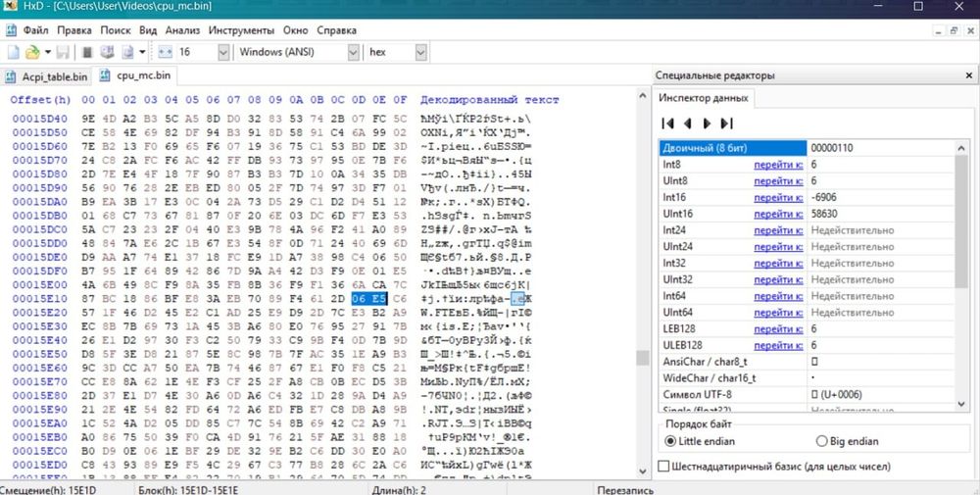Click offset row 00015D40
This screenshot has width=980, height=495.
pos(40,119)
